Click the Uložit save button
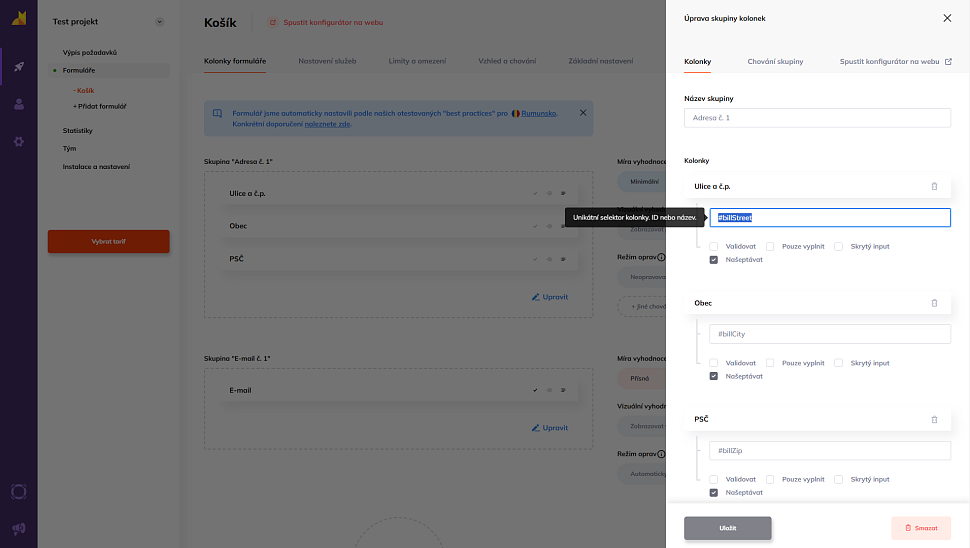The height and width of the screenshot is (548, 970). point(728,528)
